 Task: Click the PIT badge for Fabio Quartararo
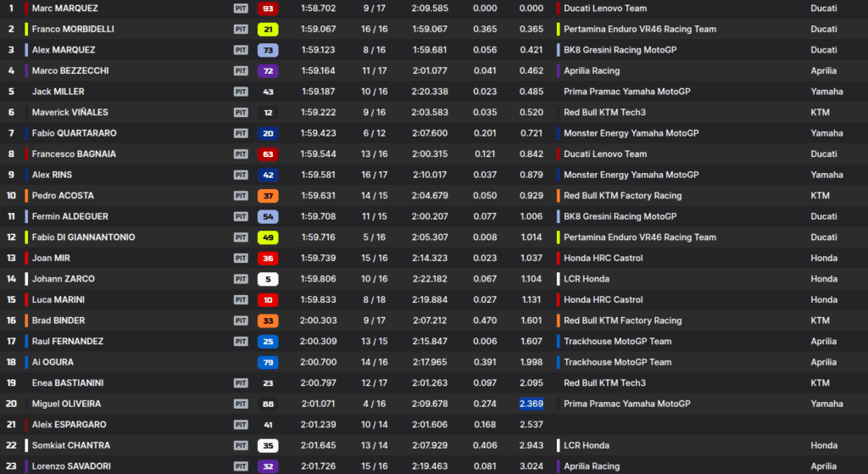(x=241, y=133)
